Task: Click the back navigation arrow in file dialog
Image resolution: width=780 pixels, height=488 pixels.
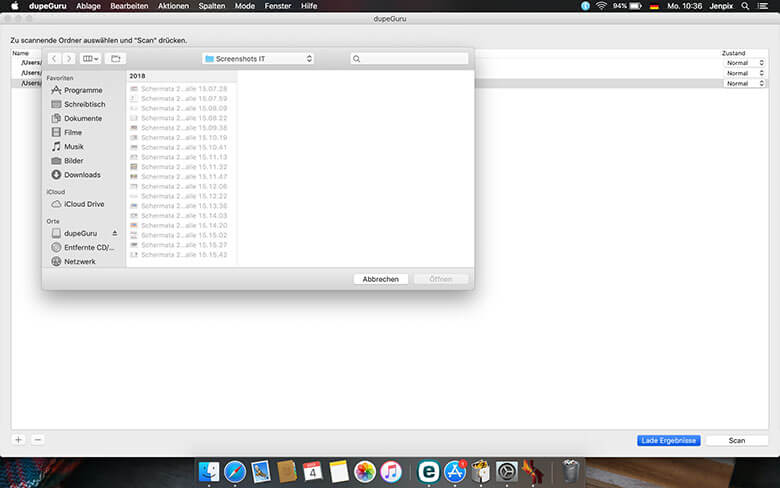Action: tap(54, 59)
